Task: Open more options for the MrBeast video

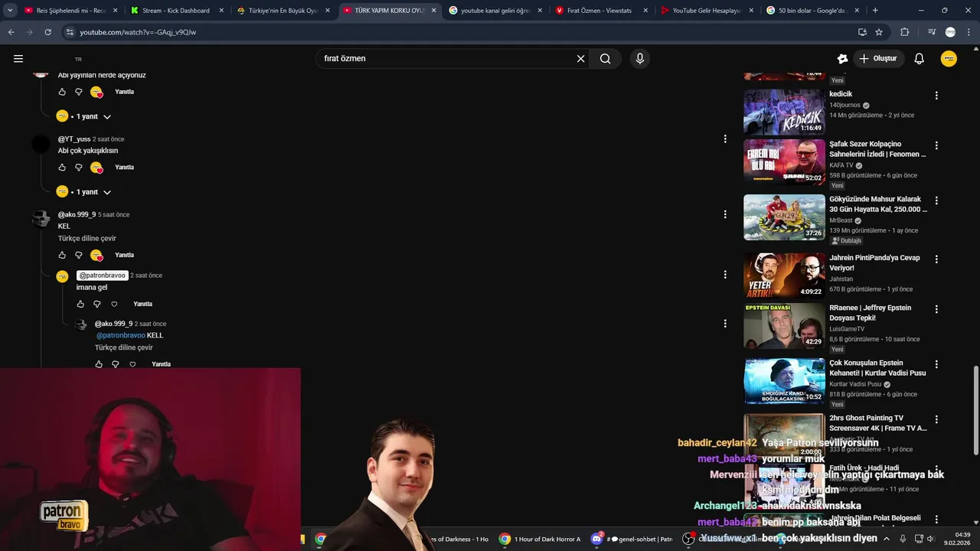Action: (936, 201)
